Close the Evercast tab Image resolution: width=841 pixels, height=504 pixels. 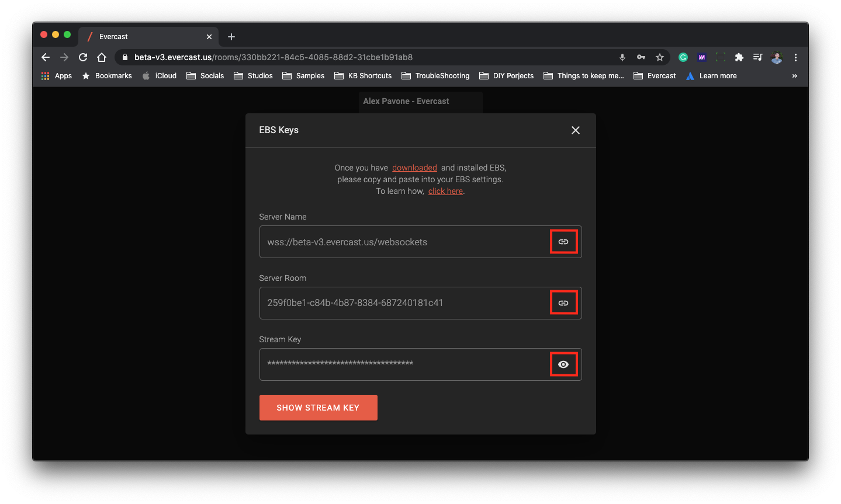tap(209, 37)
